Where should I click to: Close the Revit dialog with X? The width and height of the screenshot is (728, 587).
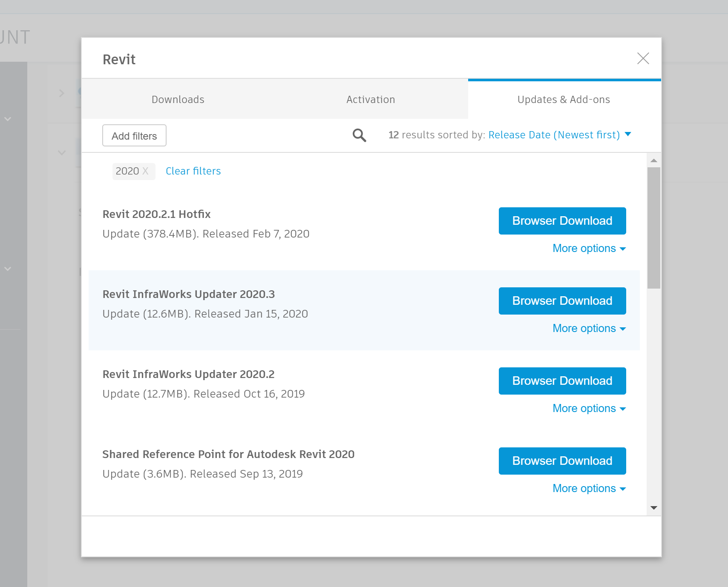[x=643, y=58]
